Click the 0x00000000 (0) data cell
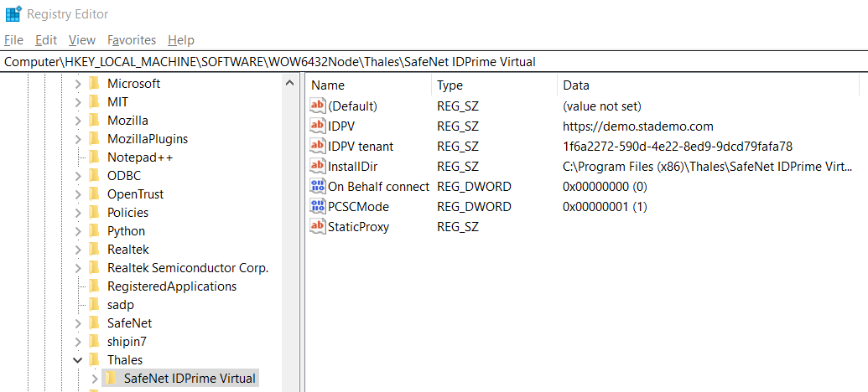 605,187
